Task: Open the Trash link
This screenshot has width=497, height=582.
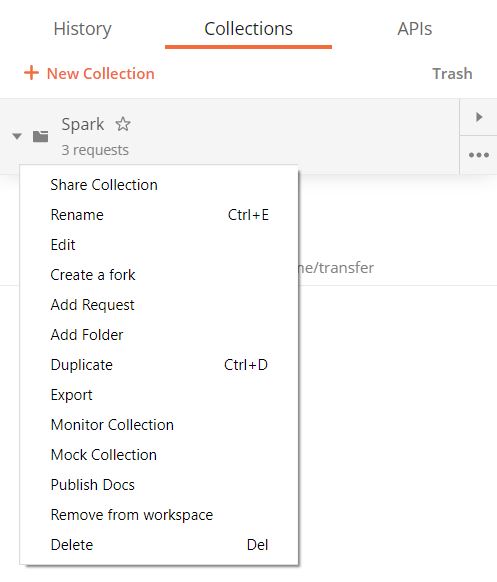Action: click(452, 73)
